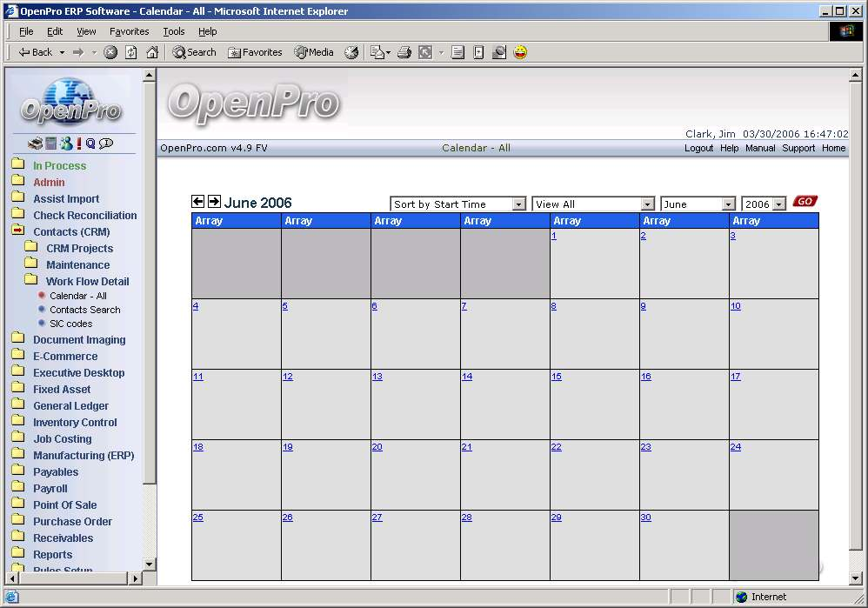The image size is (868, 608).
Task: Click the Stop loading icon
Action: [x=110, y=52]
